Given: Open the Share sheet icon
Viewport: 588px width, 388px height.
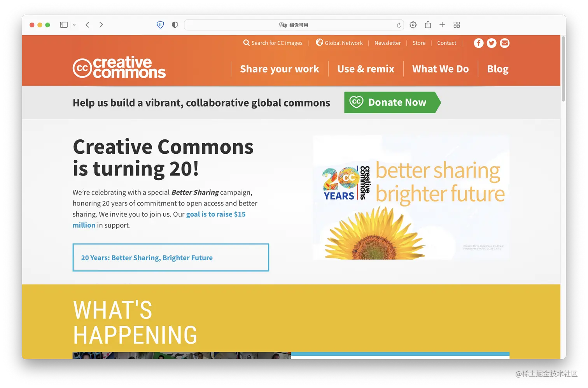Looking at the screenshot, I should click(x=428, y=25).
